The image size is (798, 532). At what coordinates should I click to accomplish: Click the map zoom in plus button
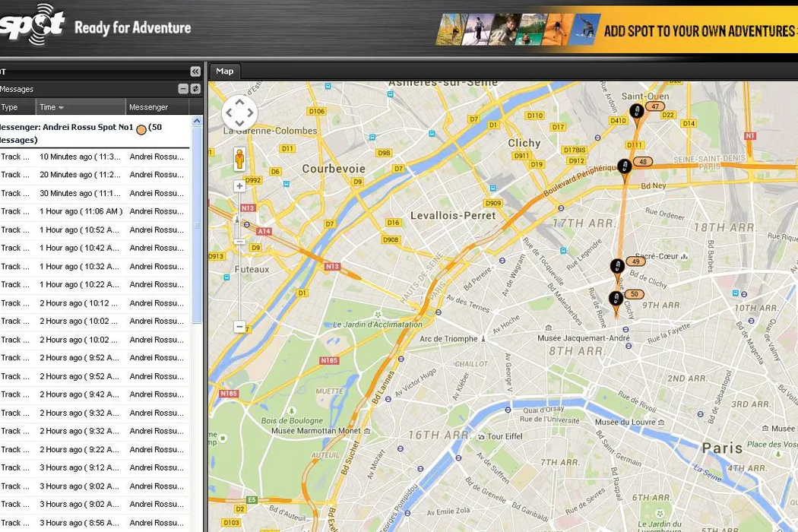[x=239, y=185]
